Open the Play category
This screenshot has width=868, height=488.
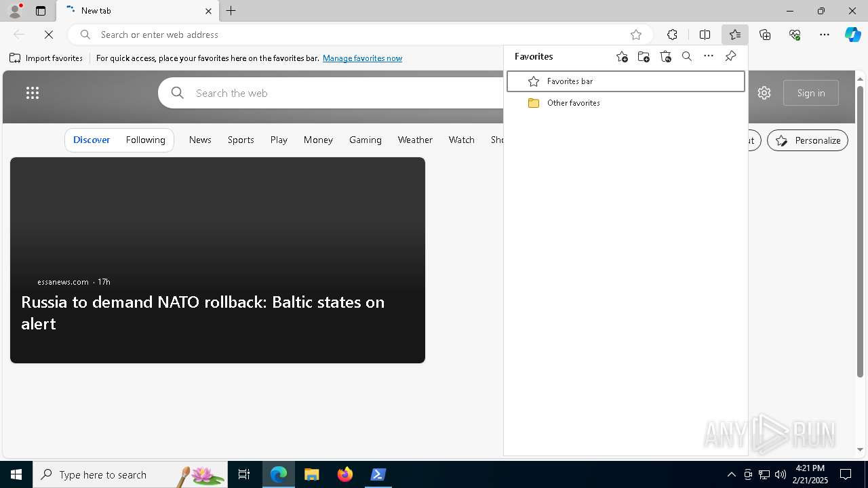pyautogui.click(x=279, y=140)
